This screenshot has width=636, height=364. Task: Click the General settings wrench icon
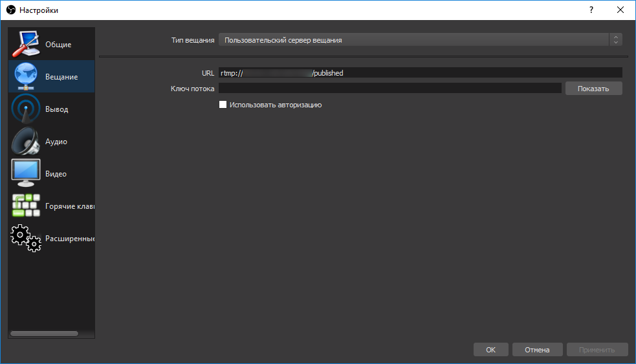(26, 45)
